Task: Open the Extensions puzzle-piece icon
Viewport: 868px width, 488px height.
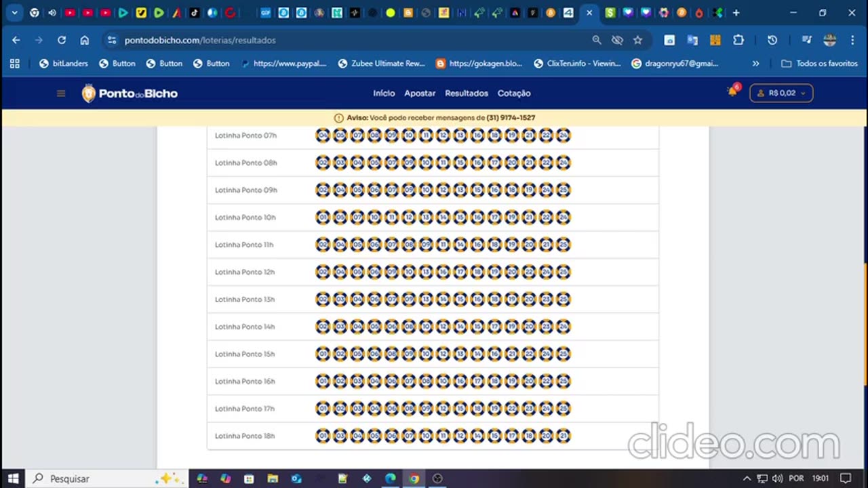Action: tap(738, 40)
